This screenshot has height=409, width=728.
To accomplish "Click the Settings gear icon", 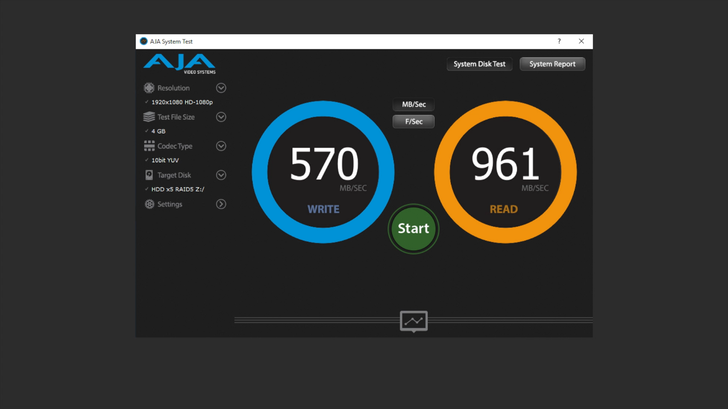I will (x=149, y=204).
